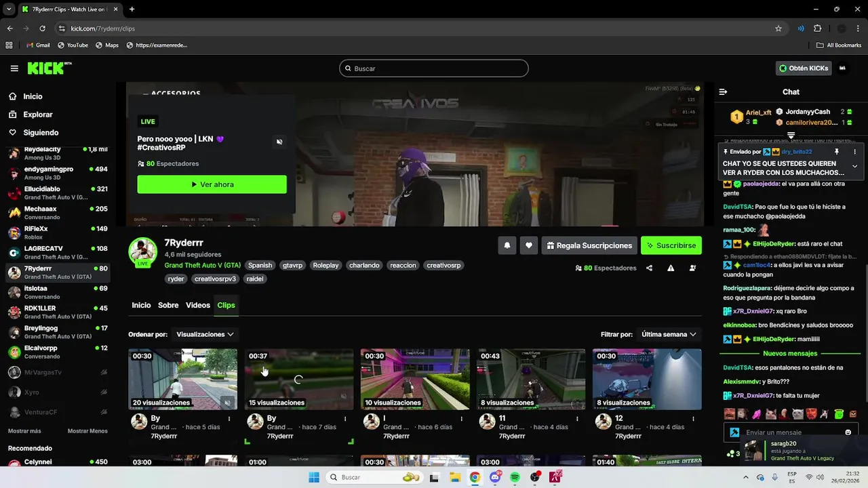This screenshot has width=868, height=488.
Task: Switch to the Videos tab
Action: point(198,305)
